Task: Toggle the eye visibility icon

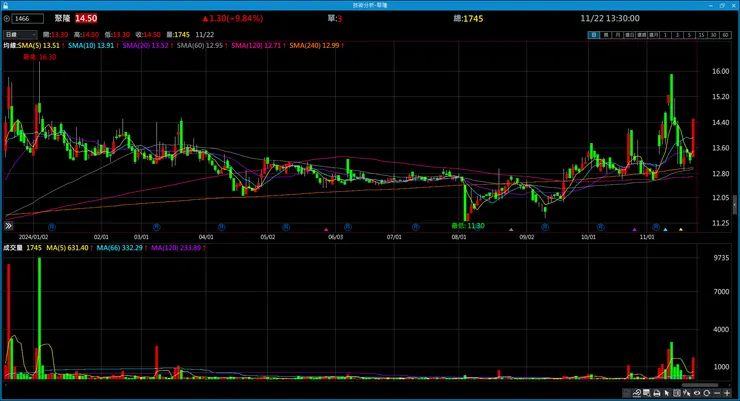Action: 697,393
